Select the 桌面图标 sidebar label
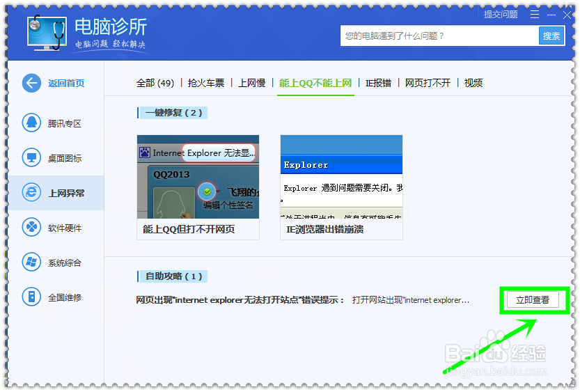The width and height of the screenshot is (580, 392). coord(64,158)
